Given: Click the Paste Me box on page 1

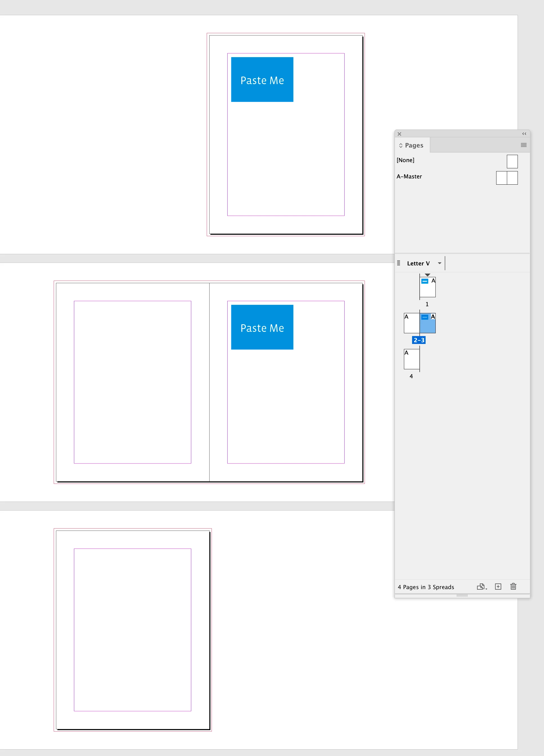Looking at the screenshot, I should [x=262, y=80].
